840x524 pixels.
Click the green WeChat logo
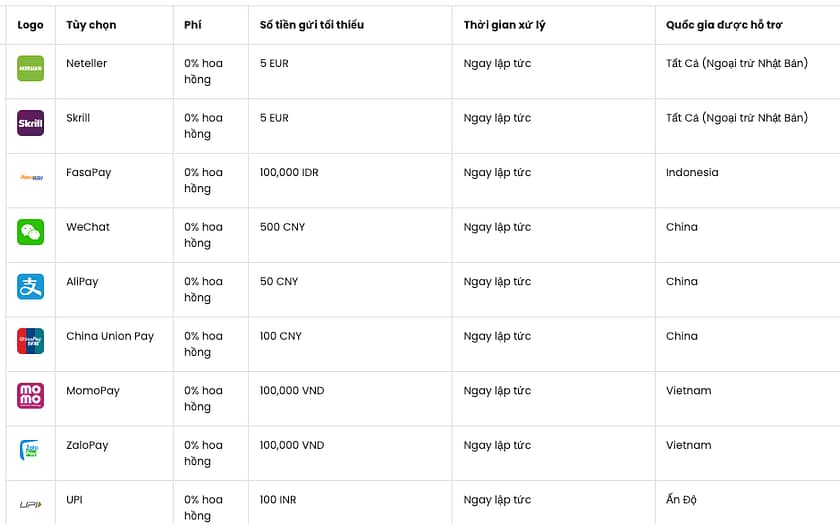[x=31, y=232]
